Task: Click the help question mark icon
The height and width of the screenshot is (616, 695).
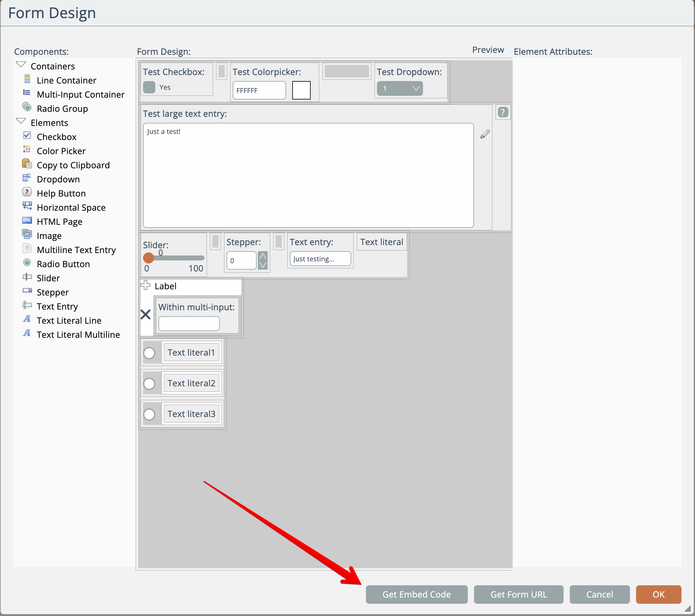Action: 503,112
